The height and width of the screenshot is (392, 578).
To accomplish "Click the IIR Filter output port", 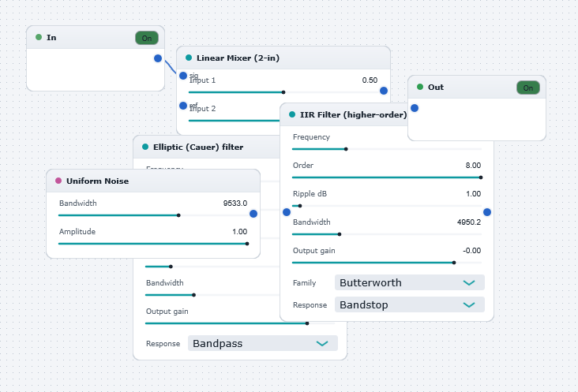I will coord(487,212).
